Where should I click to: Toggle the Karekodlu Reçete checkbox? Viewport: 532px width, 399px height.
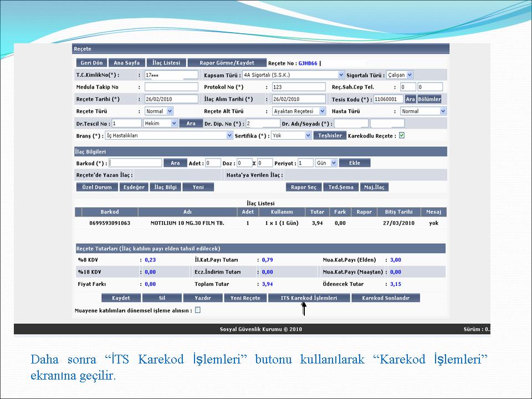tap(402, 135)
